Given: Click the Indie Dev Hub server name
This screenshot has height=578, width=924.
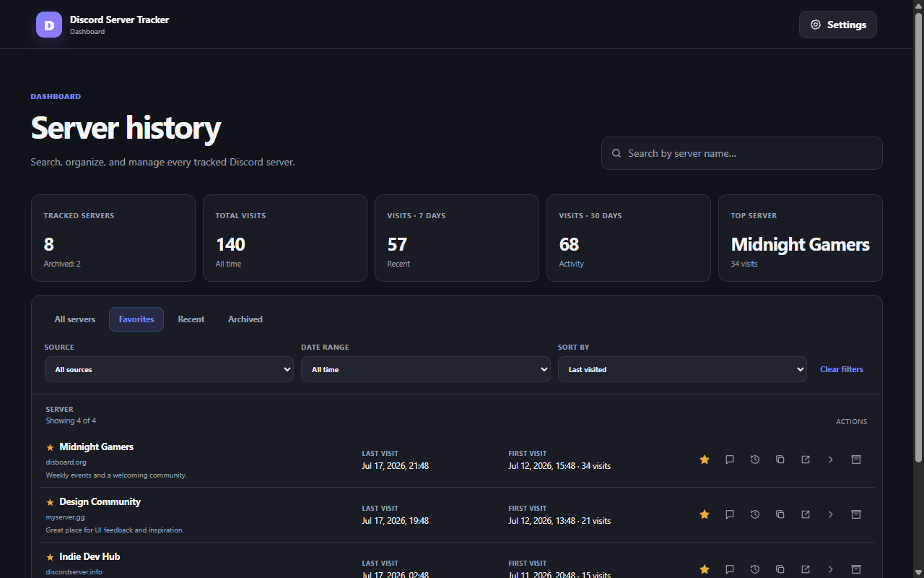Looking at the screenshot, I should point(90,556).
